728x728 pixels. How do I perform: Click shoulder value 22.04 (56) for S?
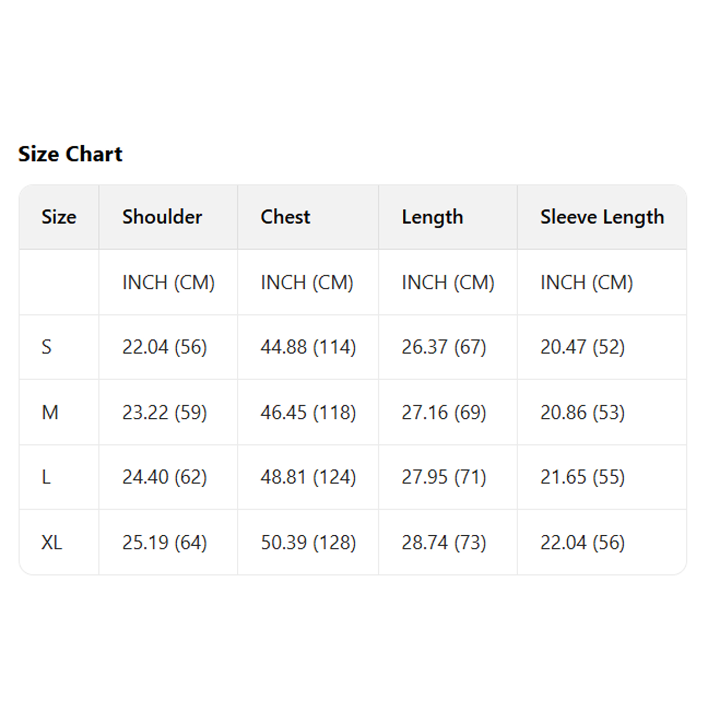click(x=164, y=347)
